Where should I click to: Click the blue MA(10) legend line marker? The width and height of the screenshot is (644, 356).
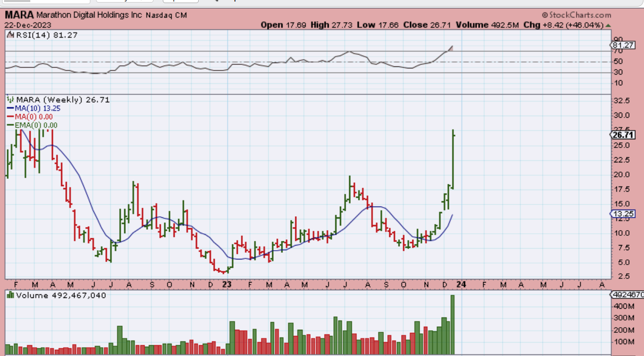tap(11, 108)
